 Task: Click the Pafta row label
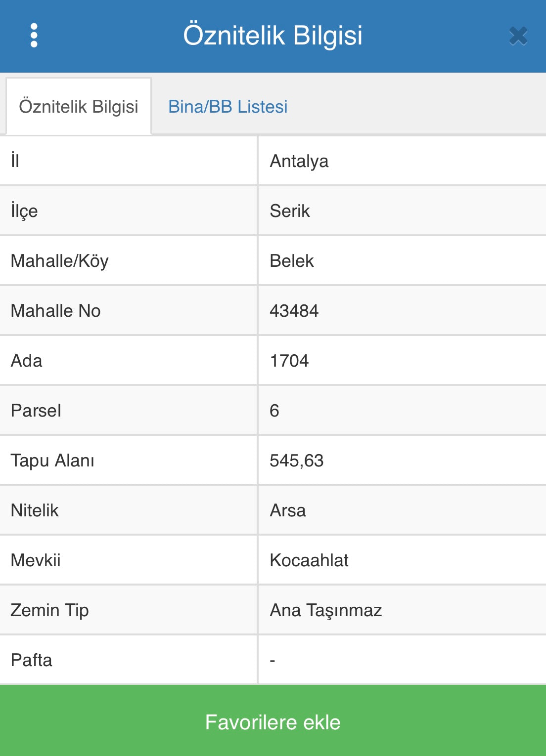click(x=32, y=660)
